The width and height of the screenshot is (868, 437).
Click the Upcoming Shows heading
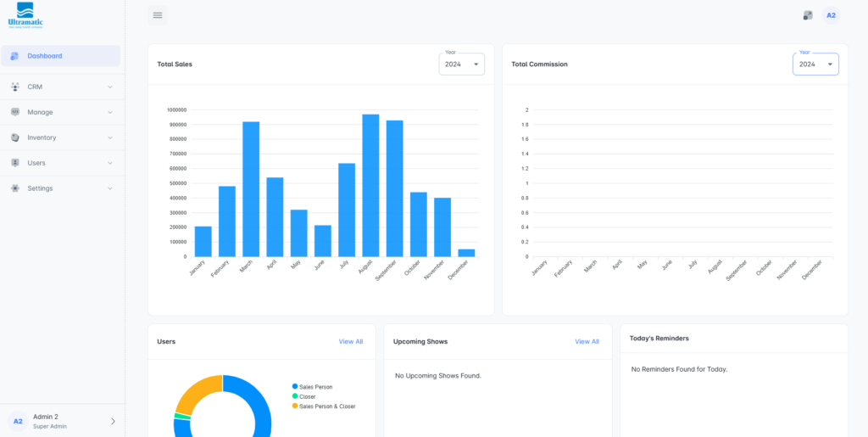tap(420, 342)
